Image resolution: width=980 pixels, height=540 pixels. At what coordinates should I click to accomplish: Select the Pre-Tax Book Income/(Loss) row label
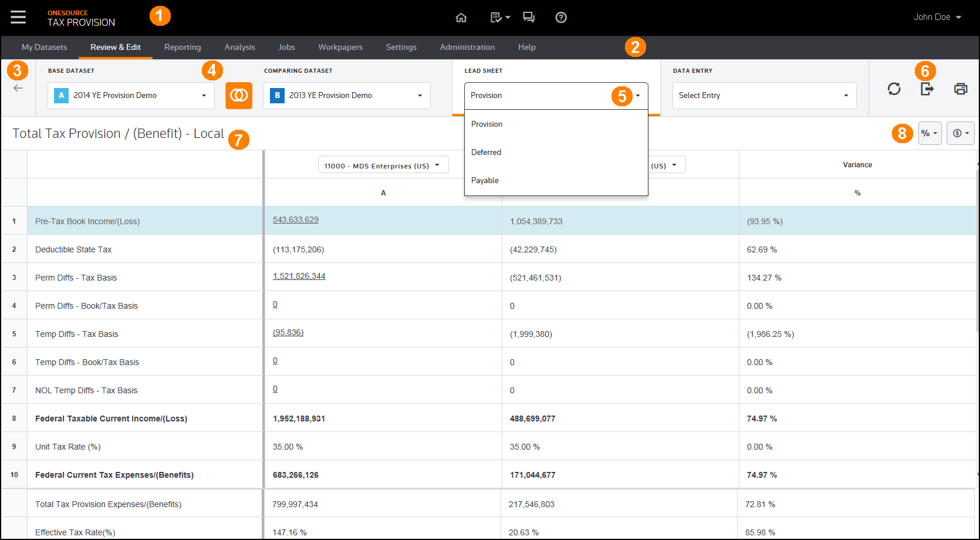pos(87,221)
